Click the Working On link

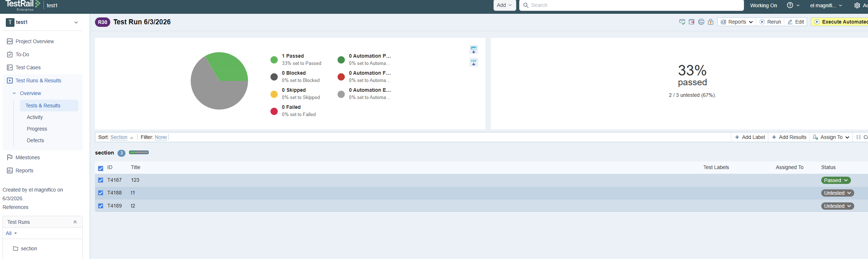pyautogui.click(x=764, y=5)
